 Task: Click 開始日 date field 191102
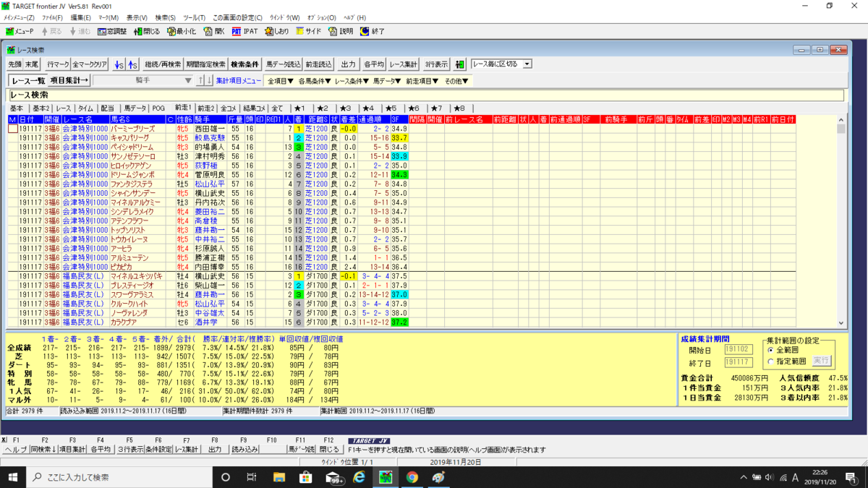[x=738, y=350]
